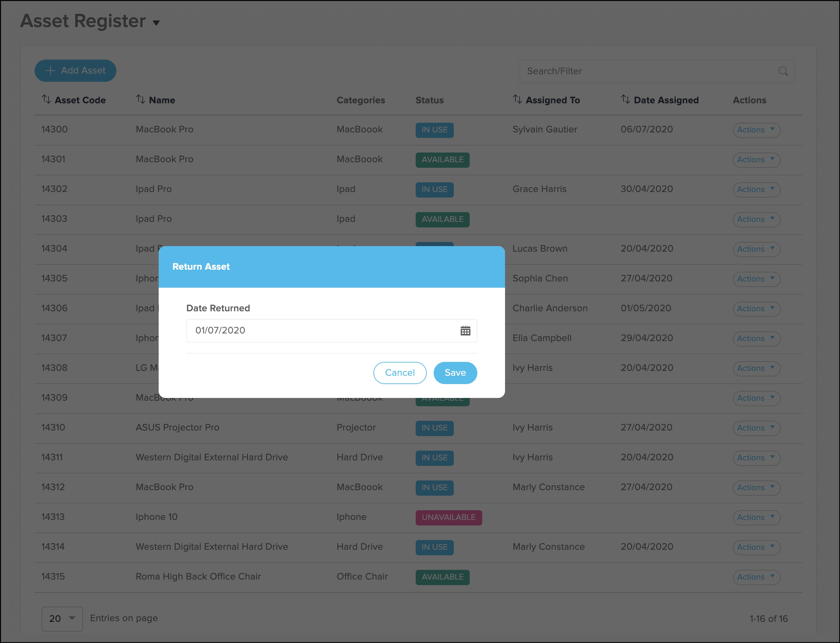Sort by Date Assigned arrows icon
This screenshot has width=840, height=643.
625,99
